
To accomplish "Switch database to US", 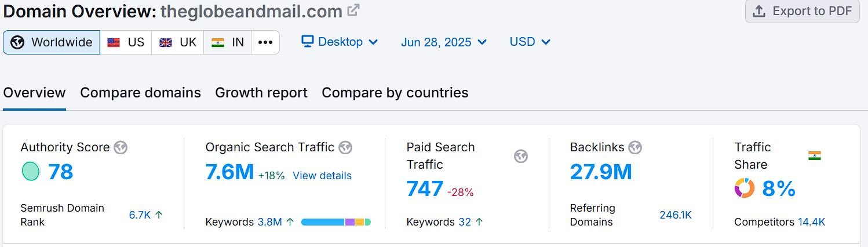I will (x=126, y=42).
